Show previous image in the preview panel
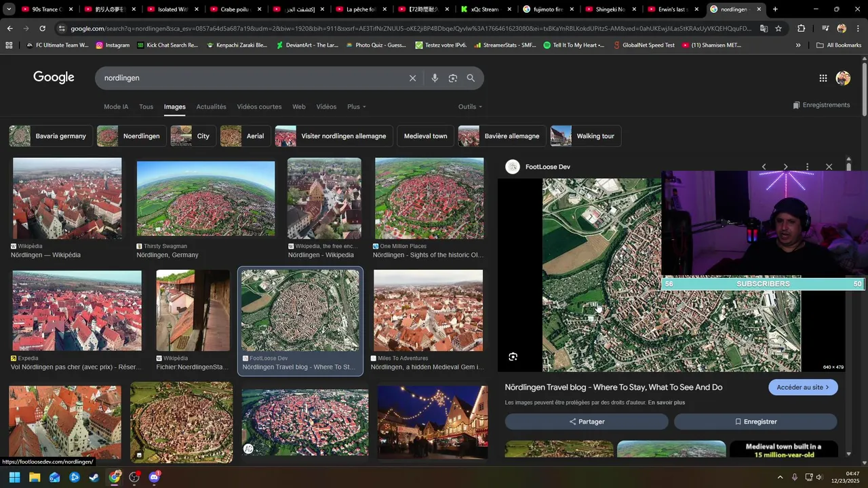The width and height of the screenshot is (868, 488). 764,167
